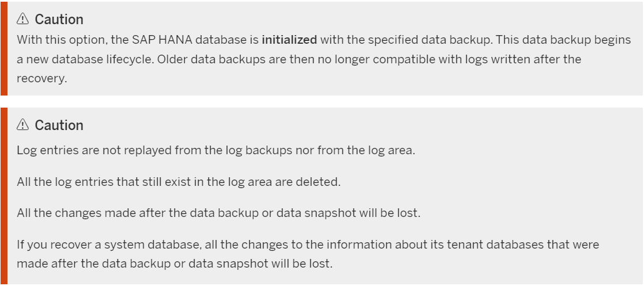Click the first Caution heading text
644x286 pixels.
(59, 20)
